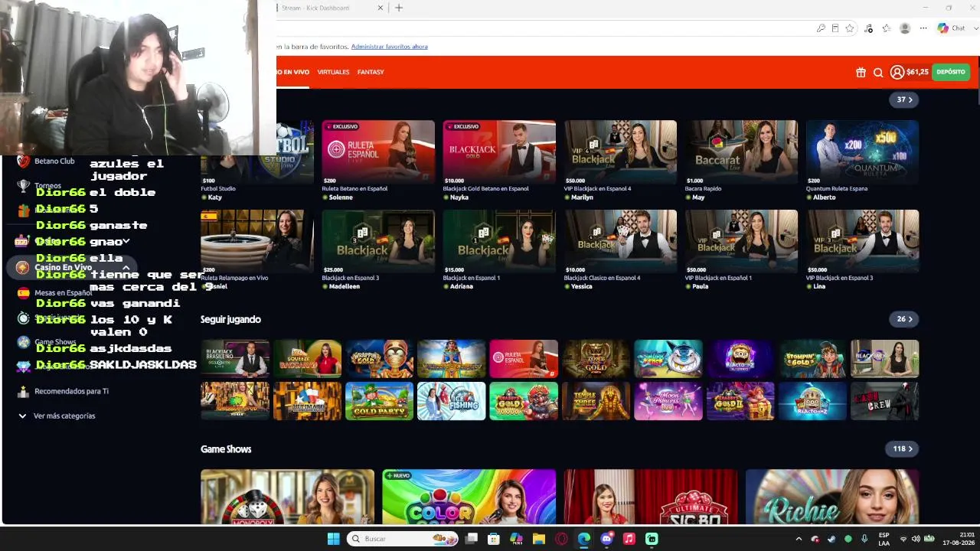Viewport: 980px width, 551px height.
Task: Expand the Seguir jugando section showing 26
Action: 904,319
